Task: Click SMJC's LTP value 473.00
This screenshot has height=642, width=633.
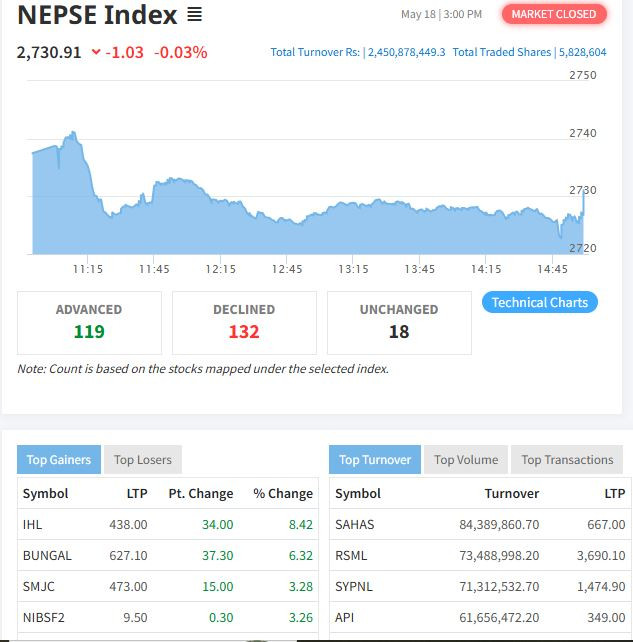Action: click(128, 586)
